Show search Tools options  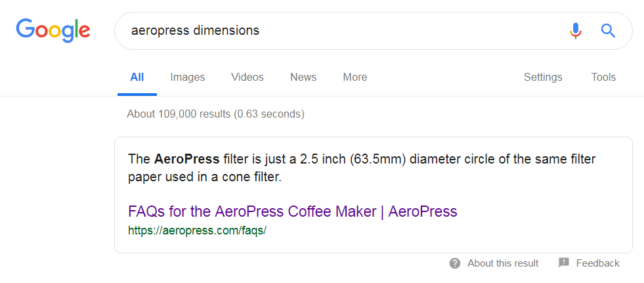coord(603,77)
